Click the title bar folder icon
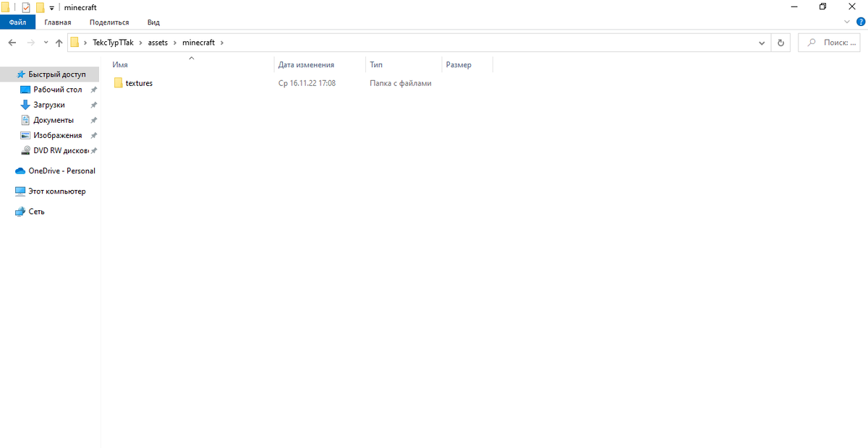Viewport: 868px width, 448px height. point(5,7)
